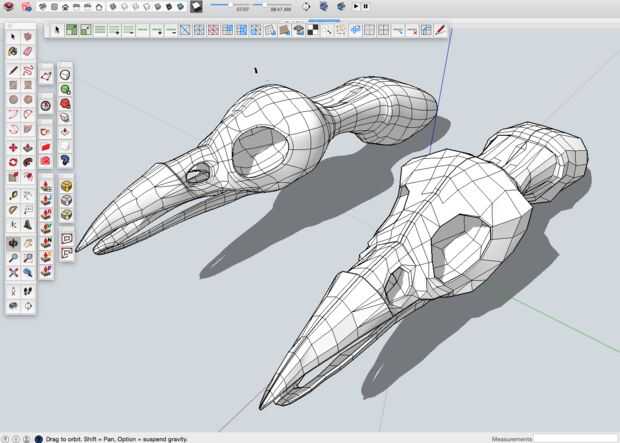Click the Rotate tool
Viewport: 620px width, 443px height.
click(13, 163)
